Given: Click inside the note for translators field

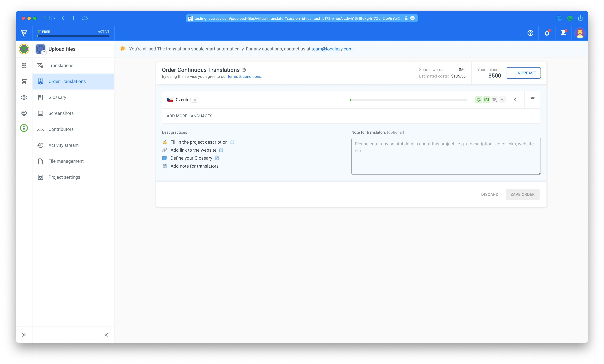Looking at the screenshot, I should pyautogui.click(x=446, y=156).
